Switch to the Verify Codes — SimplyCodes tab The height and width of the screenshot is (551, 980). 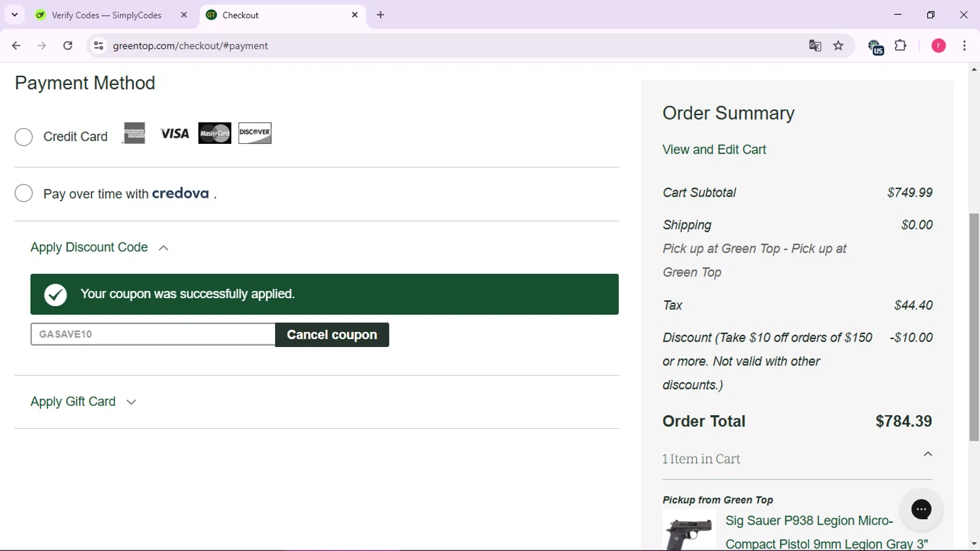(x=106, y=15)
